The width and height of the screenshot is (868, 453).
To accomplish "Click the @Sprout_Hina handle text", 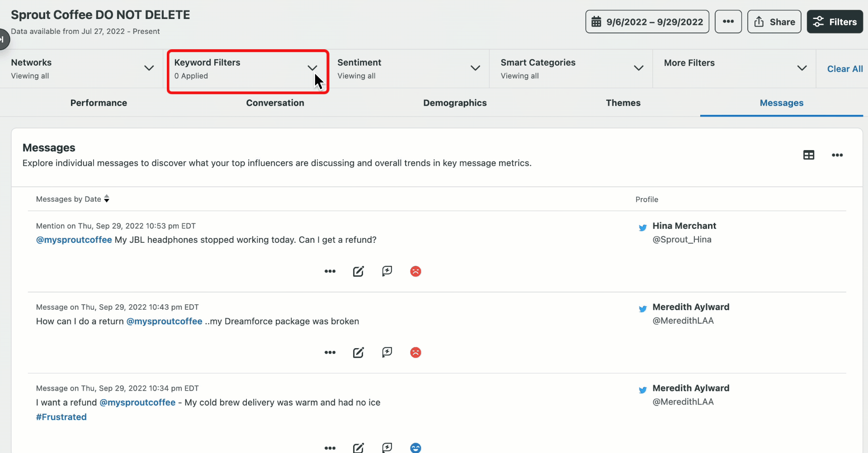I will tap(682, 239).
